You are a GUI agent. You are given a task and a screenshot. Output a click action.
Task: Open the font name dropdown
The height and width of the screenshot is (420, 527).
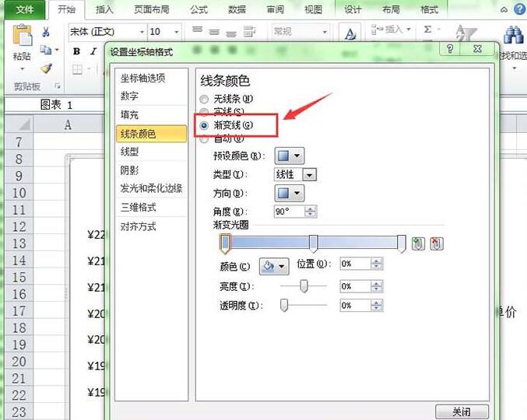142,32
